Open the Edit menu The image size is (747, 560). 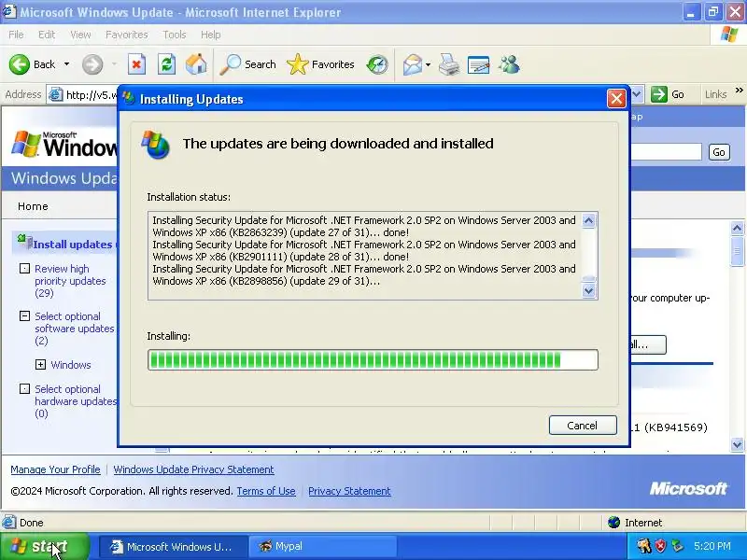click(47, 35)
